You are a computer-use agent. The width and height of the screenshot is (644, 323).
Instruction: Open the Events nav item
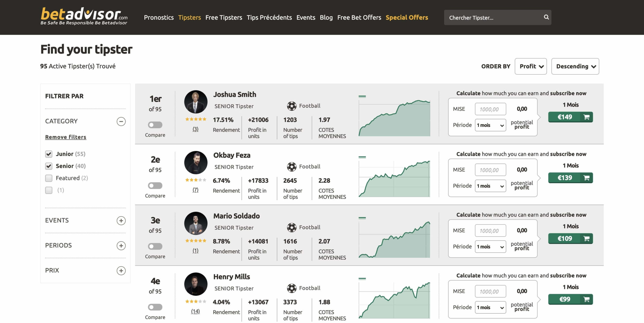click(306, 17)
